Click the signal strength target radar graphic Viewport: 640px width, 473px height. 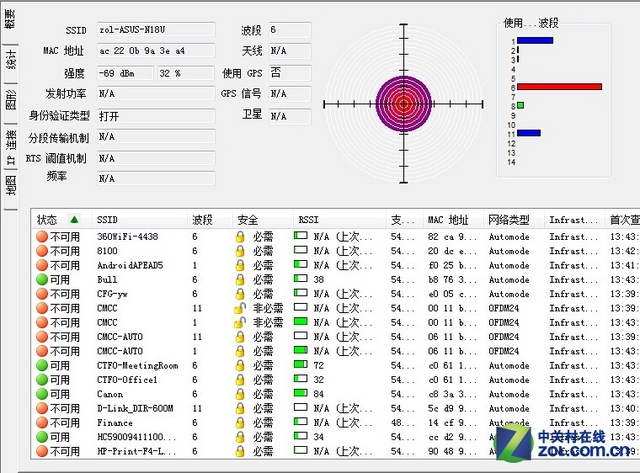pos(403,104)
